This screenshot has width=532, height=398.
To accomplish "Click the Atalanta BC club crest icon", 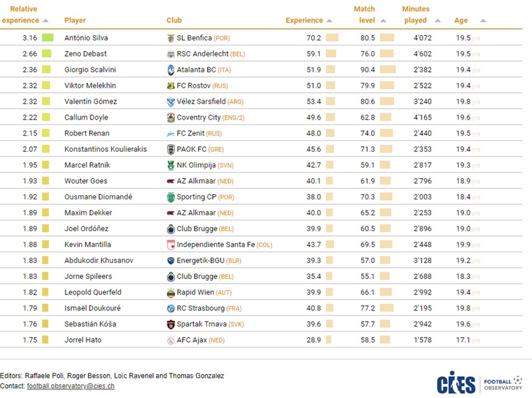I will coord(171,70).
